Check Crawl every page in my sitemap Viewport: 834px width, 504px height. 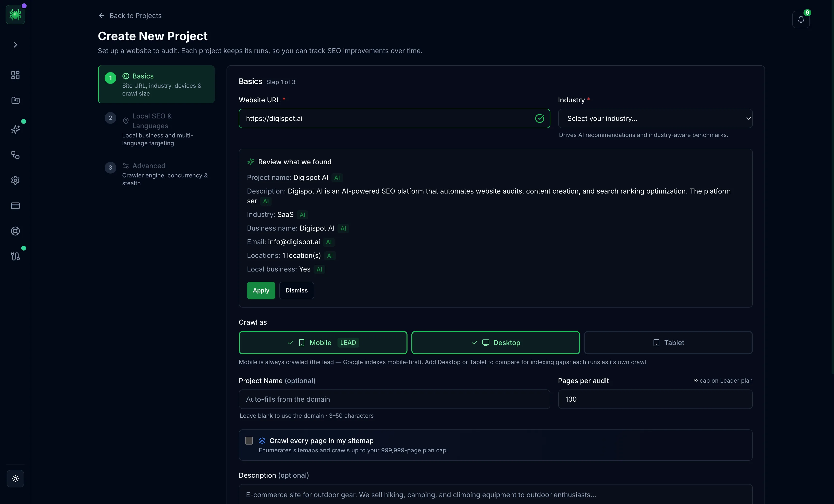249,440
